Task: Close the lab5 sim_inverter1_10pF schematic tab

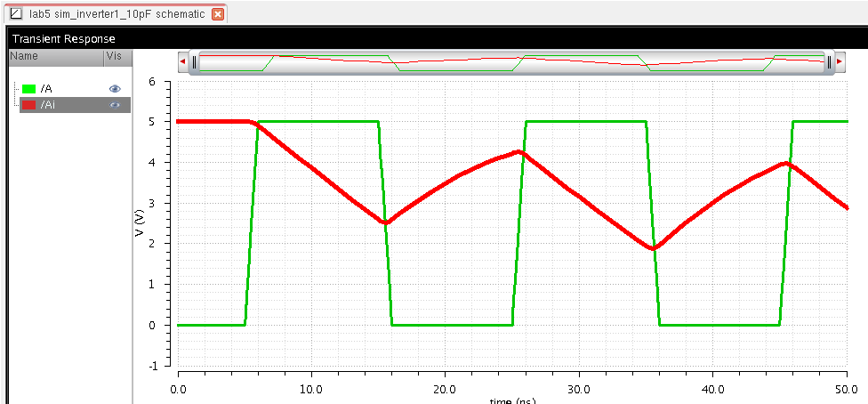Action: (218, 14)
